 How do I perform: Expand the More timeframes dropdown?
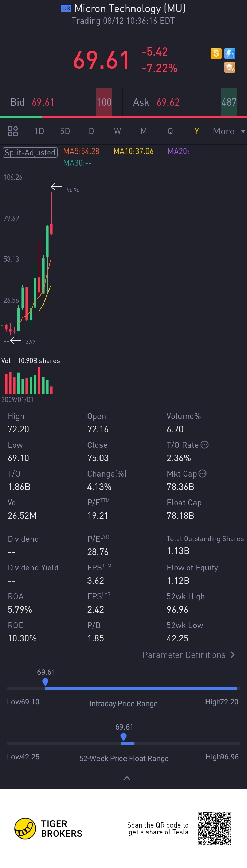(228, 131)
